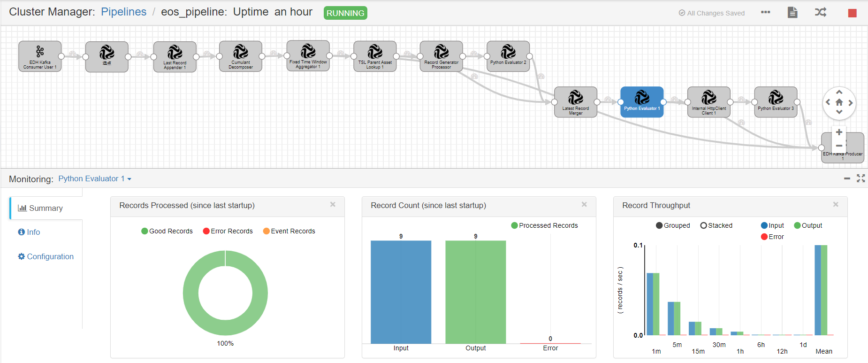
Task: Select the 选点 stage node
Action: pos(107,56)
